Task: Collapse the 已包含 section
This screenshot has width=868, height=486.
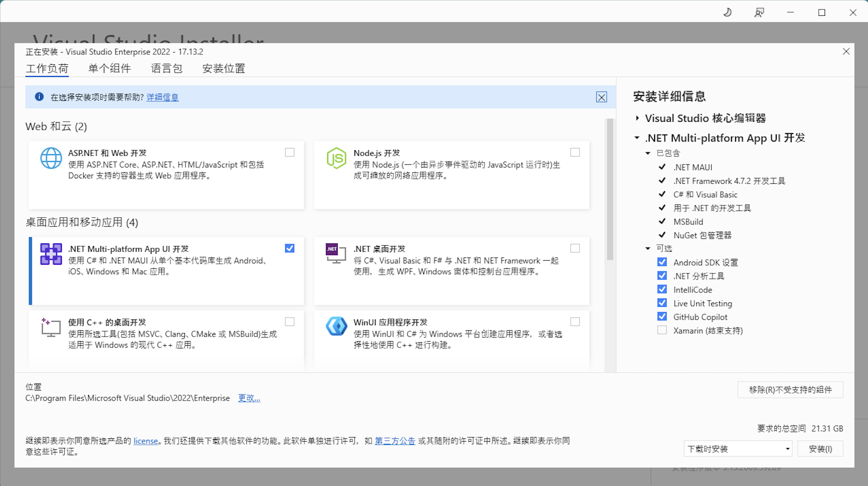Action: 648,153
